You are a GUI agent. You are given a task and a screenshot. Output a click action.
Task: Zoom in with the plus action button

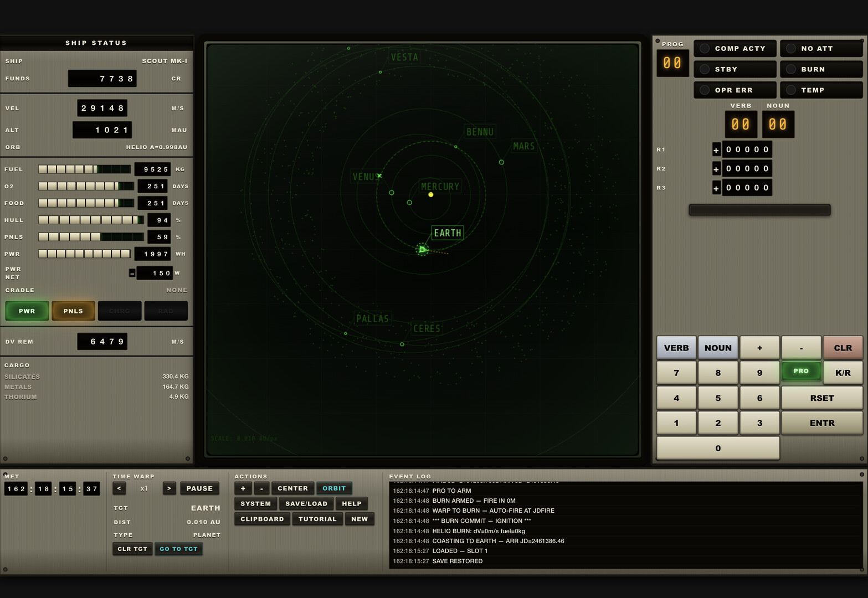[x=243, y=488]
